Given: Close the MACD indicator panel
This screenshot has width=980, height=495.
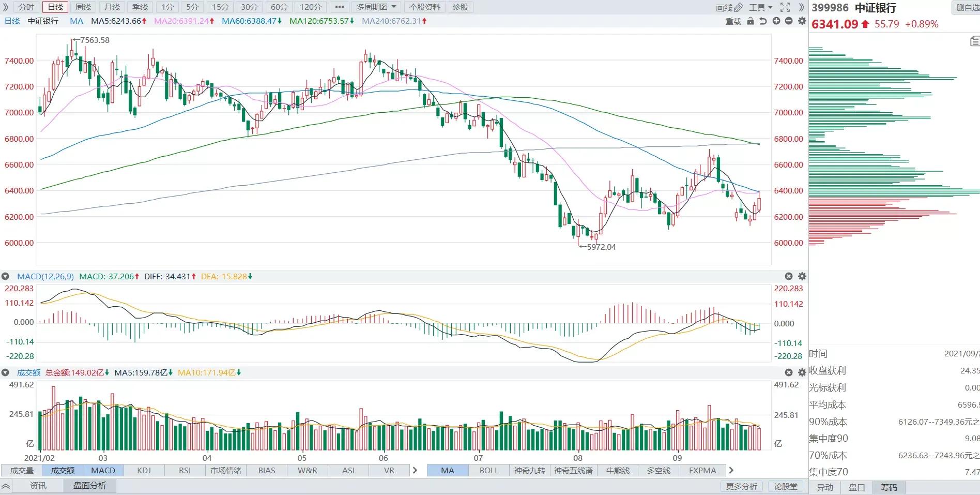Looking at the screenshot, I should click(x=789, y=277).
